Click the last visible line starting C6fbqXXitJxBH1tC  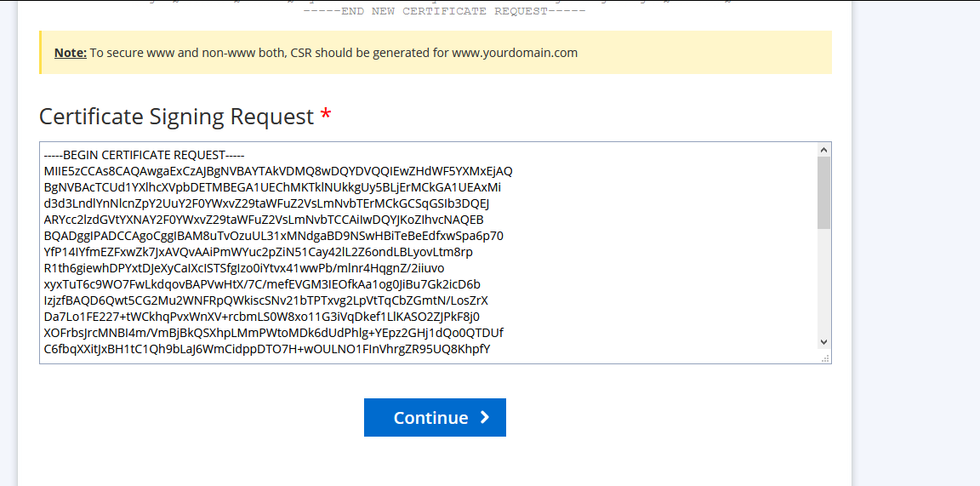click(267, 349)
